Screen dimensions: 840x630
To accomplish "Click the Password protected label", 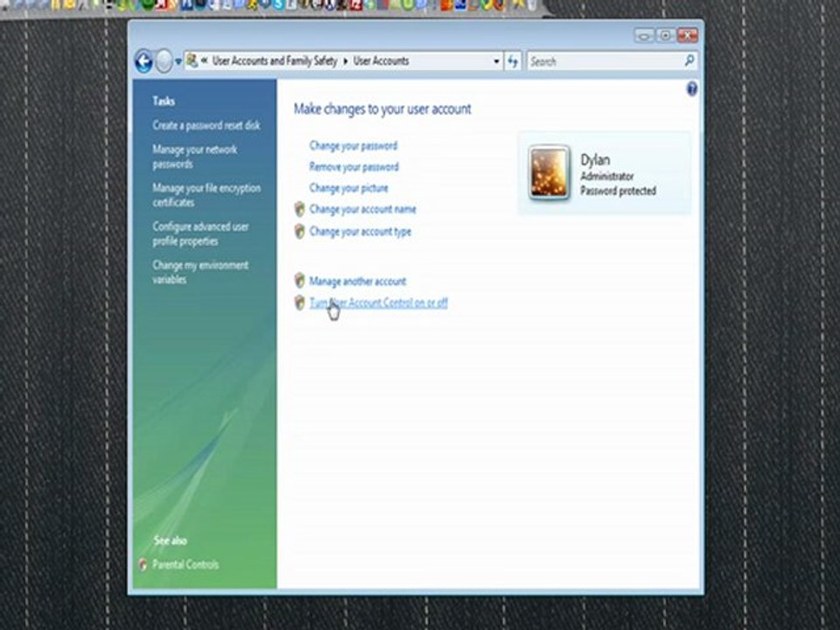I will [619, 191].
